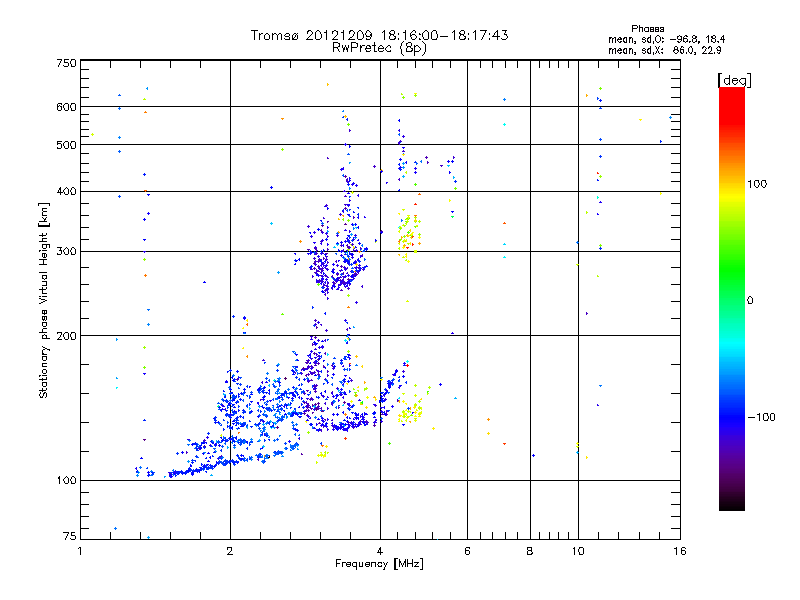The image size is (800, 600).
Task: Click the y-axis tick label '200'
Action: (66, 336)
